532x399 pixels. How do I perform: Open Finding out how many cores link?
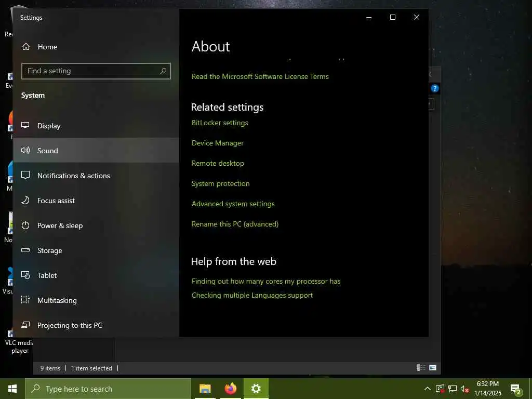tap(266, 281)
